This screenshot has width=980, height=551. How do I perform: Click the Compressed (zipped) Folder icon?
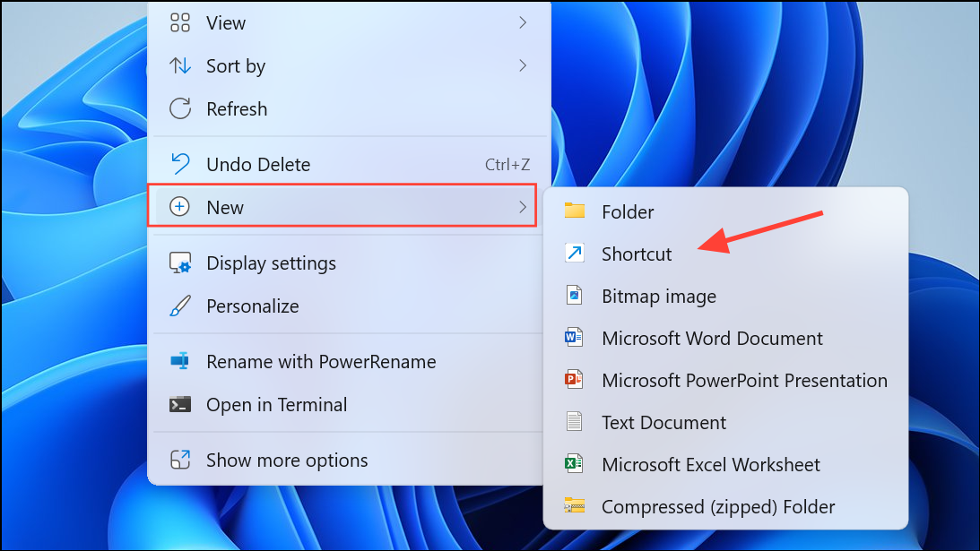[577, 506]
